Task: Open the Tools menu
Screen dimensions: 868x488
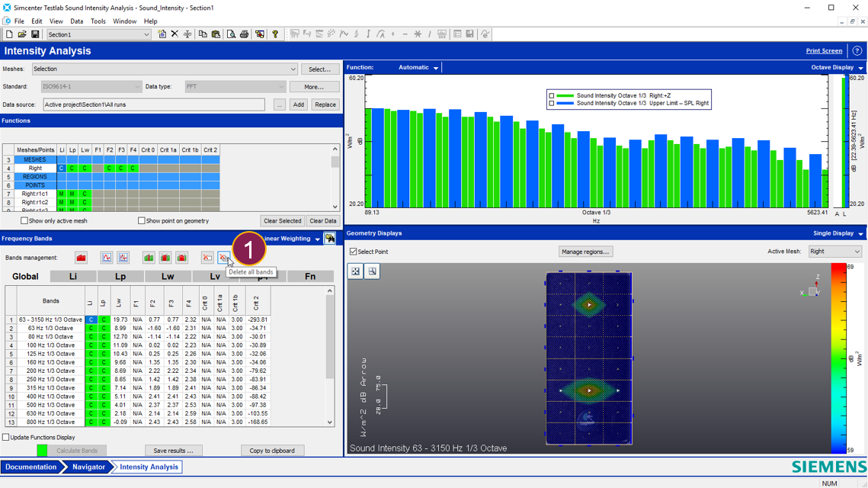Action: point(98,21)
